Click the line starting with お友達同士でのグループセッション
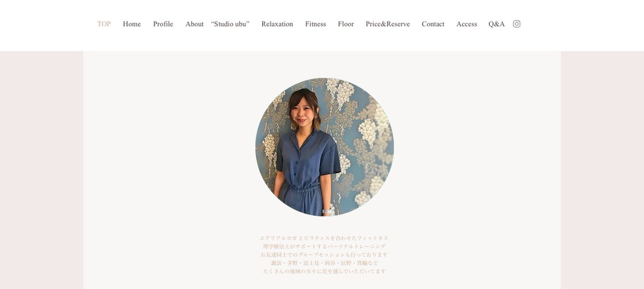 click(324, 254)
